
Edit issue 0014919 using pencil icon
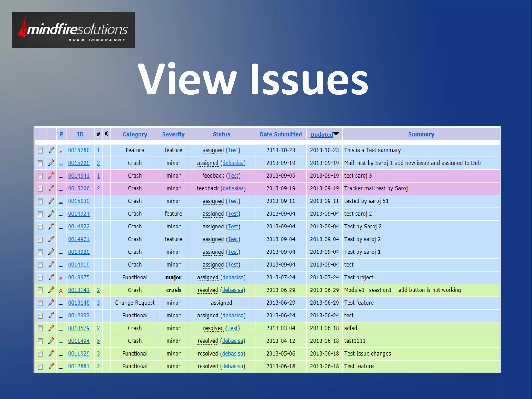click(51, 265)
